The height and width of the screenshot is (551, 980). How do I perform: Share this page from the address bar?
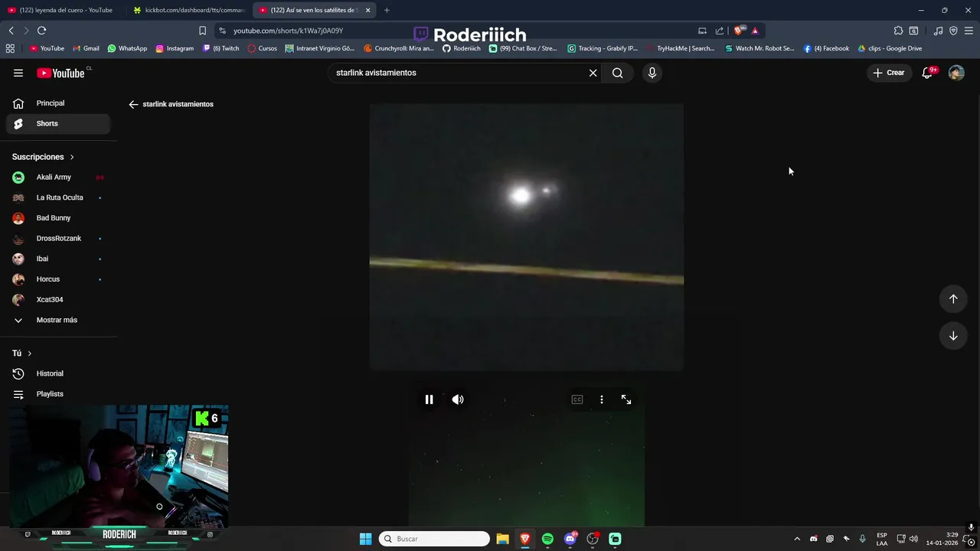[720, 31]
